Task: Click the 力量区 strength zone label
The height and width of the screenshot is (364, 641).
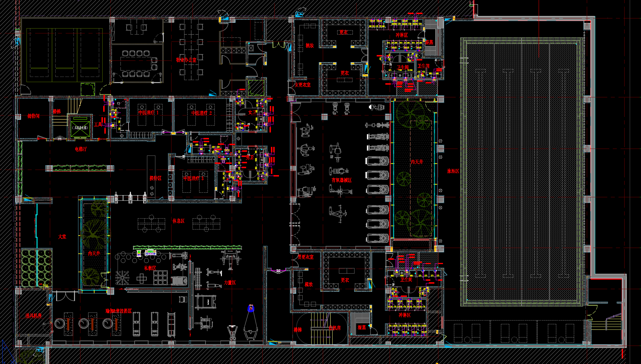Action: tap(230, 283)
